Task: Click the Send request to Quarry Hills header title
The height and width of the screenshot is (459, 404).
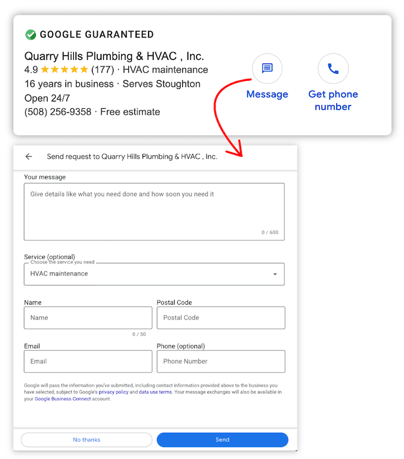Action: coord(132,156)
